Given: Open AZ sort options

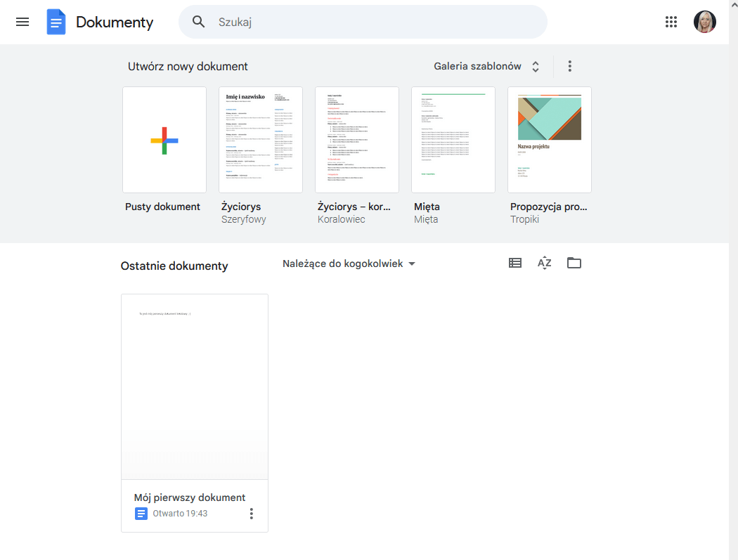Looking at the screenshot, I should (545, 263).
